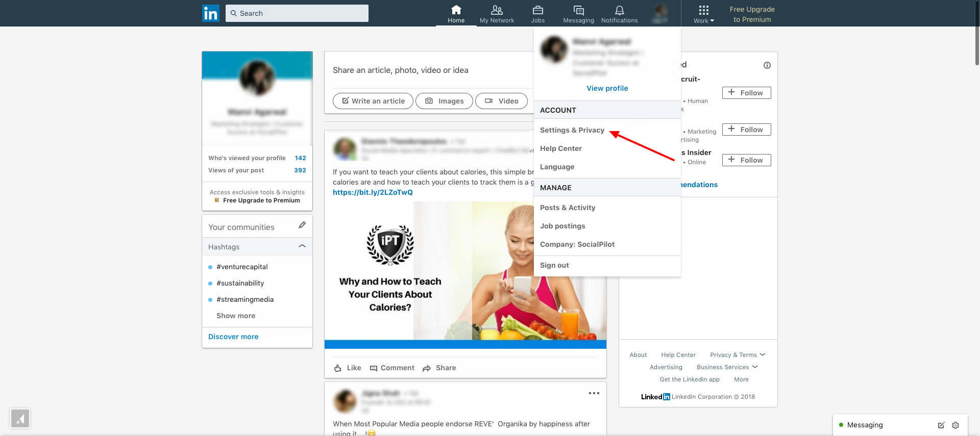Like the calories post

pos(348,368)
